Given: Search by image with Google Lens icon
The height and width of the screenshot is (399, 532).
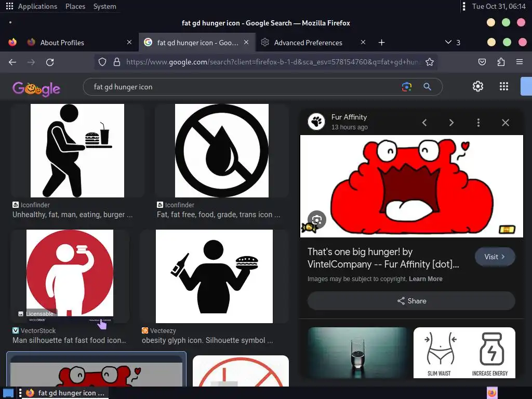Looking at the screenshot, I should pos(406,87).
